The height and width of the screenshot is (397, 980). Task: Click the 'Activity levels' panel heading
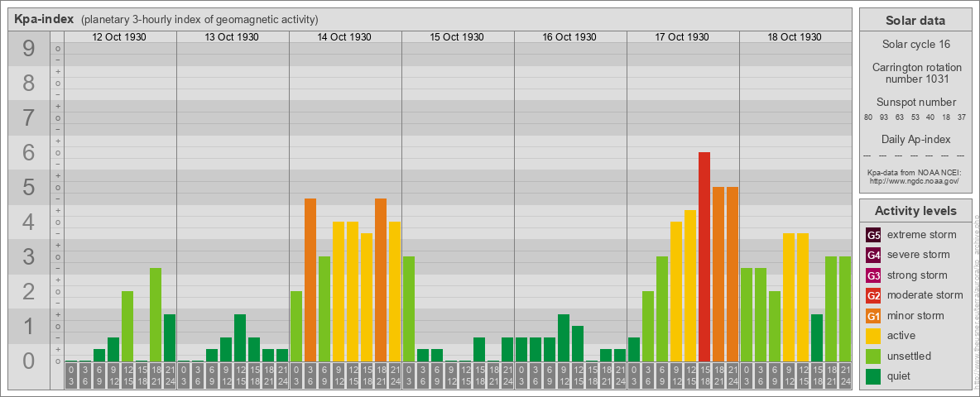coord(915,211)
